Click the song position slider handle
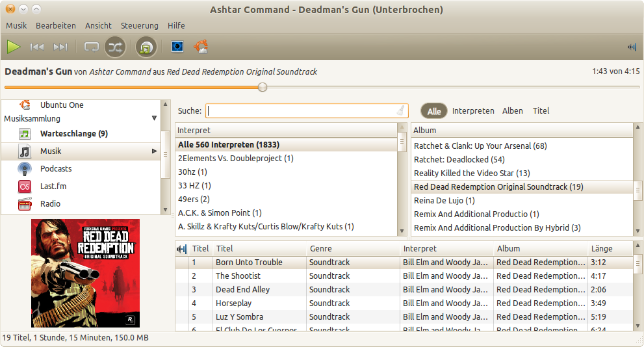 pos(263,87)
